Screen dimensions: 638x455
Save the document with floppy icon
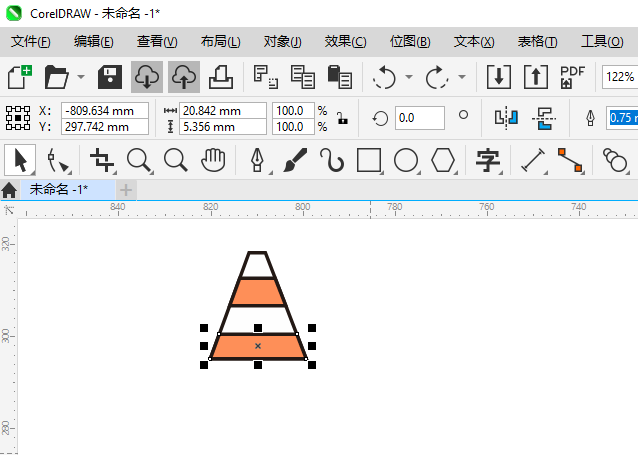110,77
